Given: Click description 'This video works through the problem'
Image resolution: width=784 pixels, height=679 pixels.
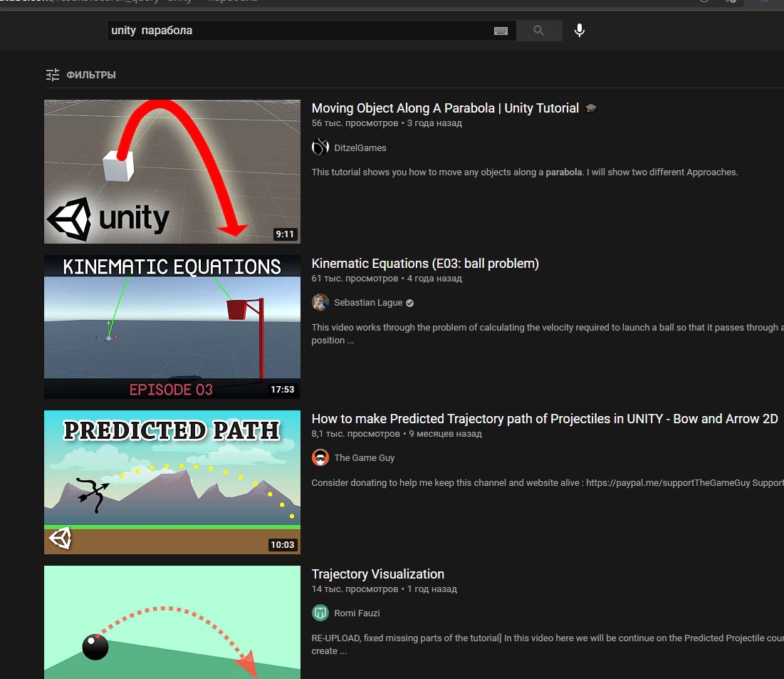Looking at the screenshot, I should click(x=548, y=333).
